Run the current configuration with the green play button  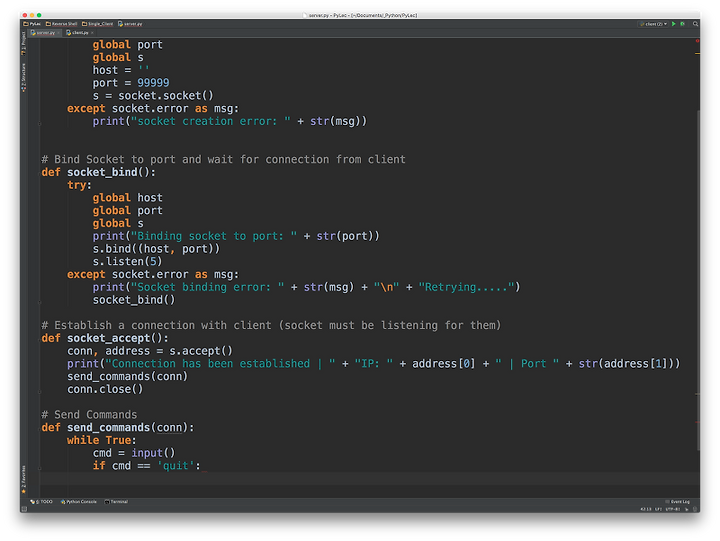[674, 24]
